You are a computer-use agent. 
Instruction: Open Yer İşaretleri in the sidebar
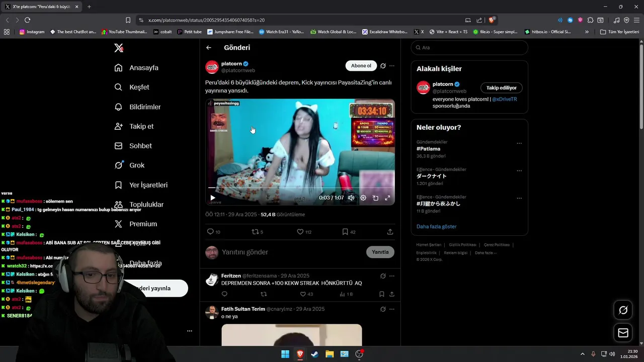[141, 185]
